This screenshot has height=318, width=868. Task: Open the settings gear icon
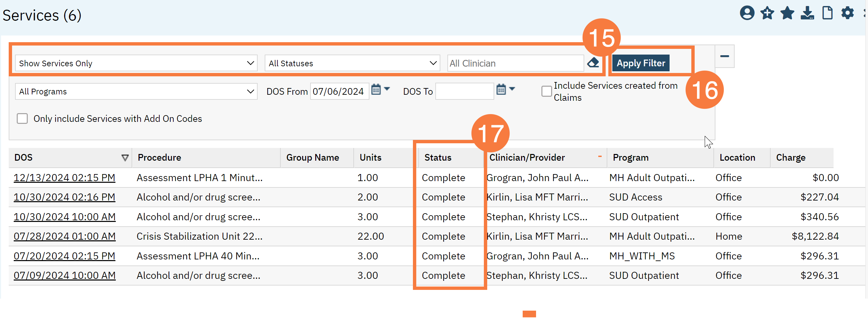(847, 13)
